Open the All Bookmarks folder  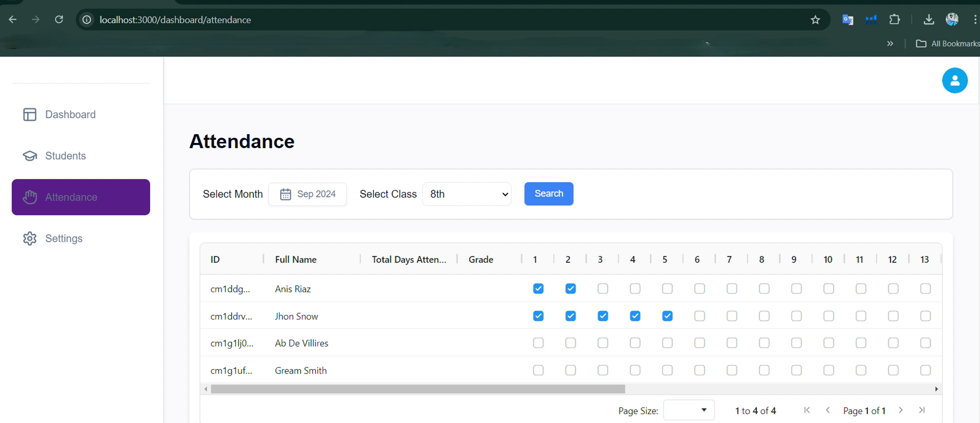pyautogui.click(x=947, y=43)
